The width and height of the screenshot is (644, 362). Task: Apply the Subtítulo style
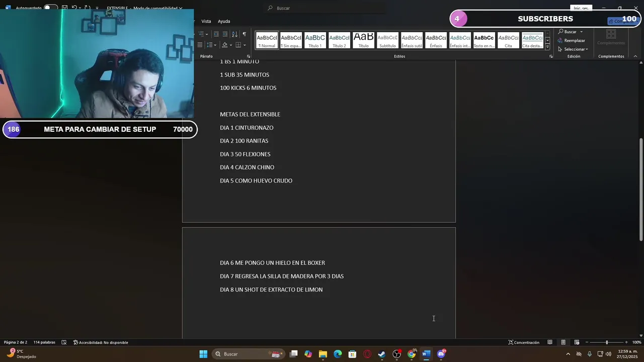coord(387,40)
